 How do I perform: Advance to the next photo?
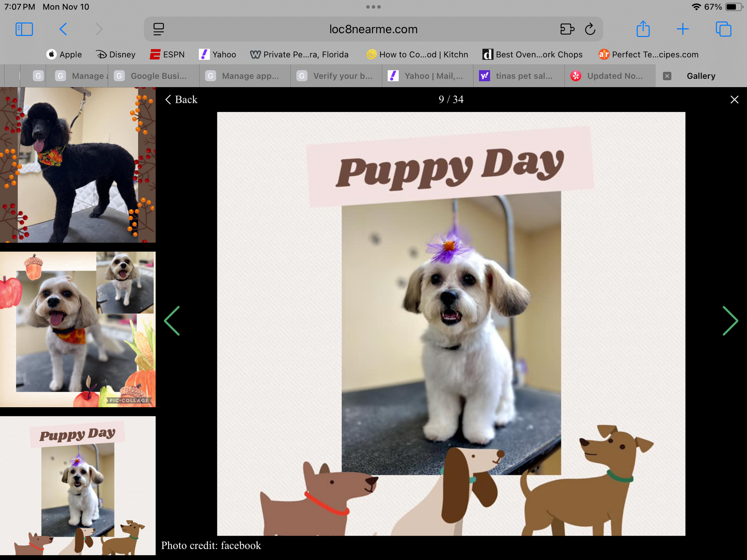(x=731, y=321)
